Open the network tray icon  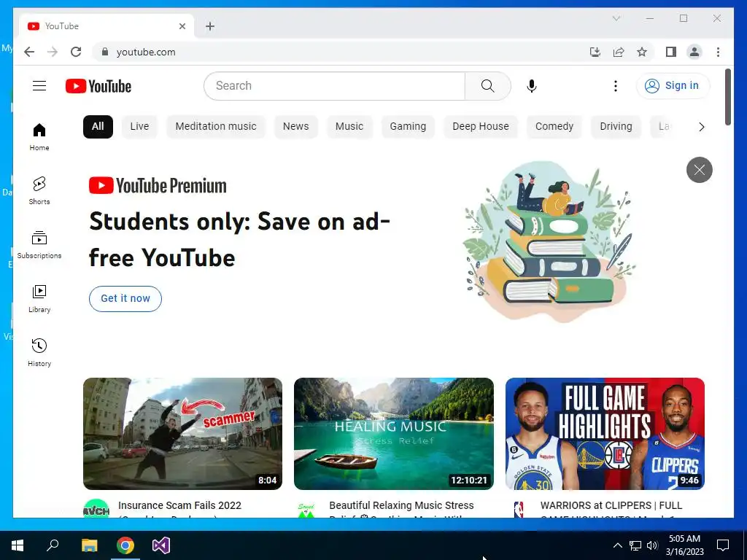pyautogui.click(x=635, y=545)
